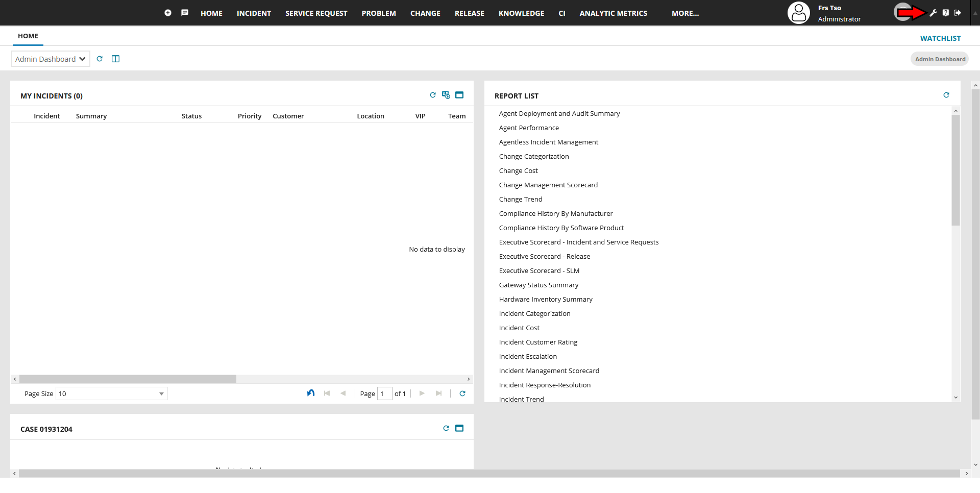Pop out the Case 01931204 panel
The height and width of the screenshot is (493, 980).
(459, 428)
